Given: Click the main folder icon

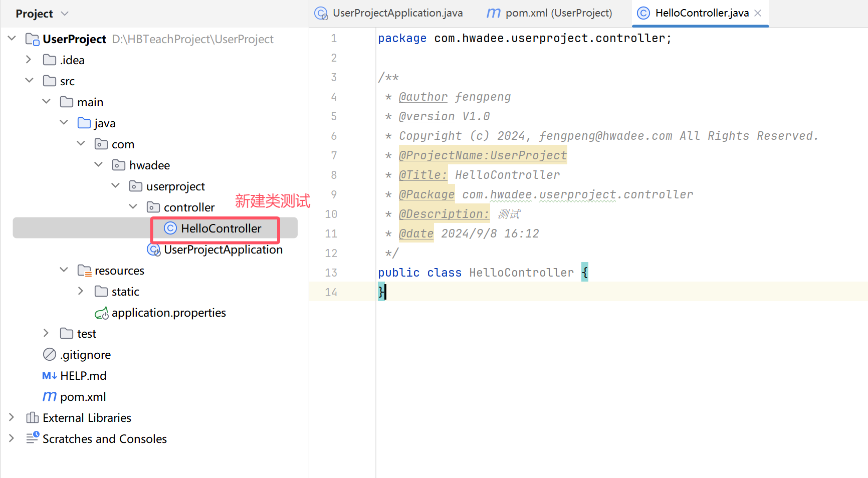Looking at the screenshot, I should tap(67, 102).
